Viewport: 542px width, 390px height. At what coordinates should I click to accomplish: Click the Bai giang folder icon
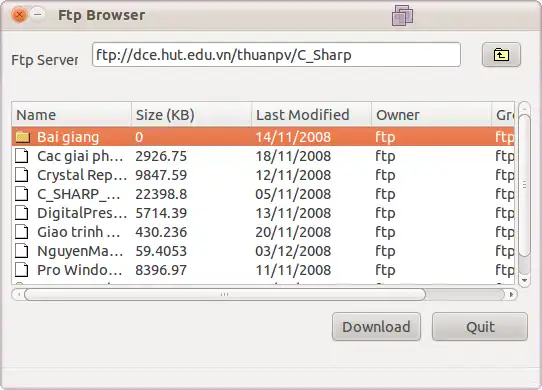(22, 137)
